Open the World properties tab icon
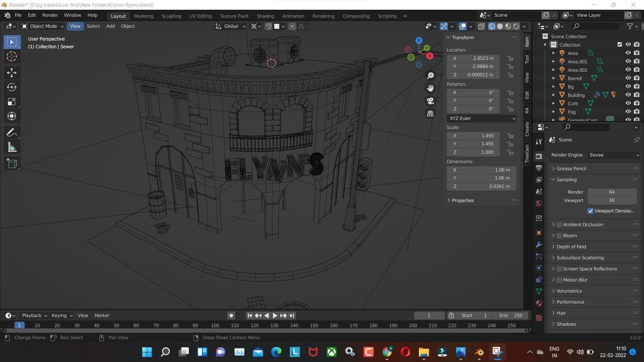This screenshot has height=362, width=644. [539, 203]
